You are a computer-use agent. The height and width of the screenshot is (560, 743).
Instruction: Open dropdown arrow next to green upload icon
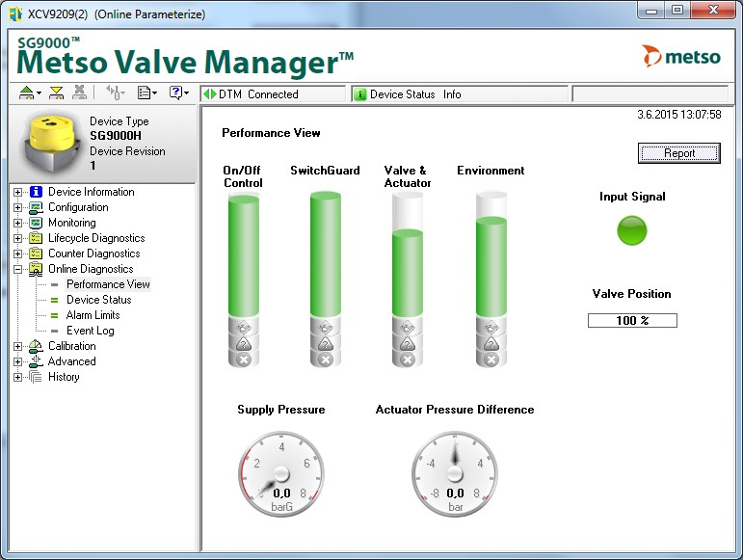tap(39, 93)
